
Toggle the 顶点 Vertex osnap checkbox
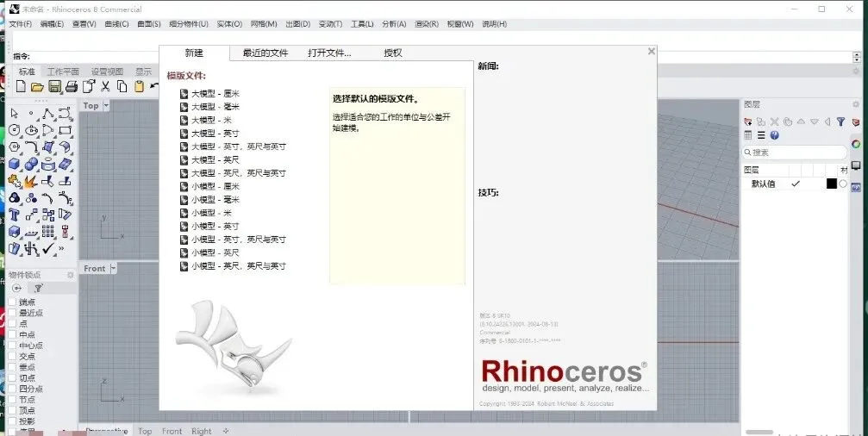tap(12, 410)
